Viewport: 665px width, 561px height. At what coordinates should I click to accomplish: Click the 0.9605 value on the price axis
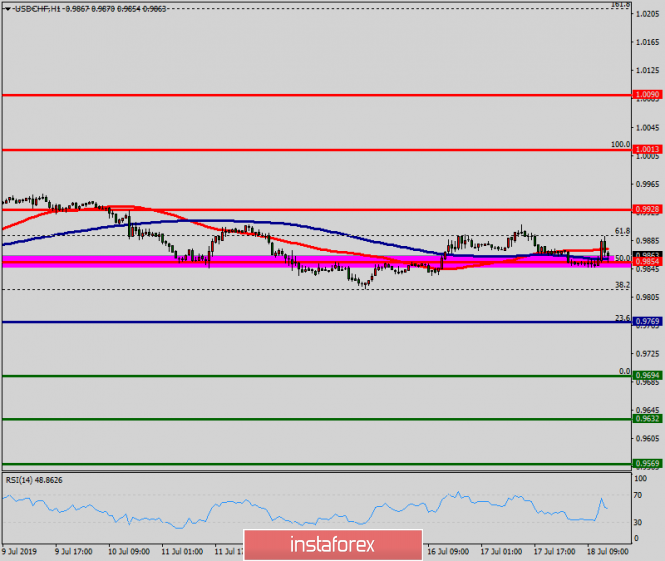pos(648,438)
